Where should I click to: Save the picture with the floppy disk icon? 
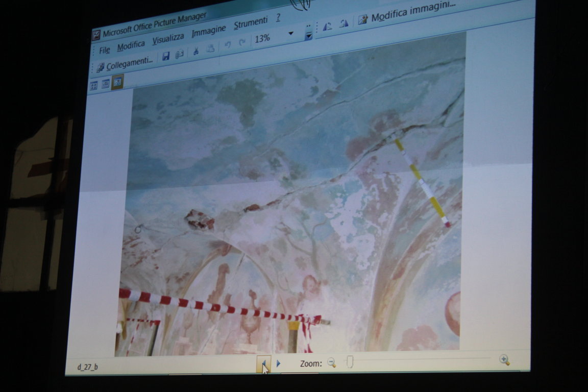point(165,56)
